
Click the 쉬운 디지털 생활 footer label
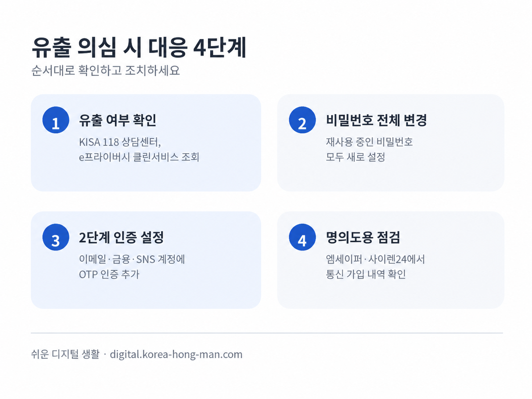pos(65,354)
